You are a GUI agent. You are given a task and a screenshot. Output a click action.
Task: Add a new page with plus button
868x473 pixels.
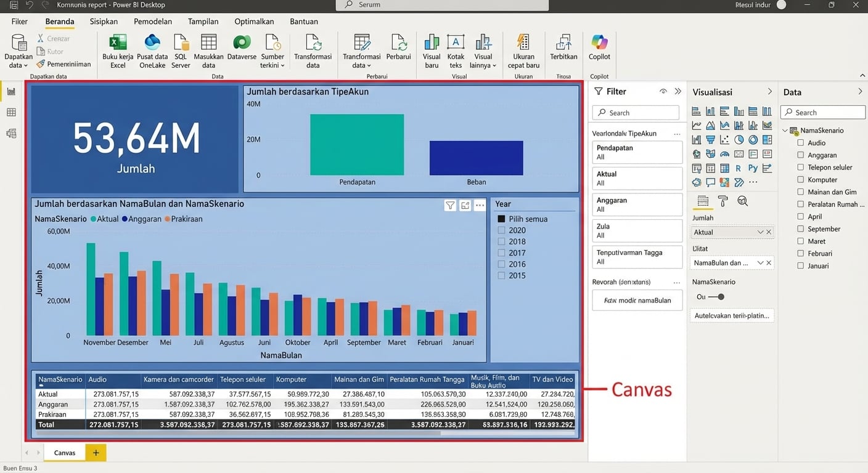click(x=96, y=453)
